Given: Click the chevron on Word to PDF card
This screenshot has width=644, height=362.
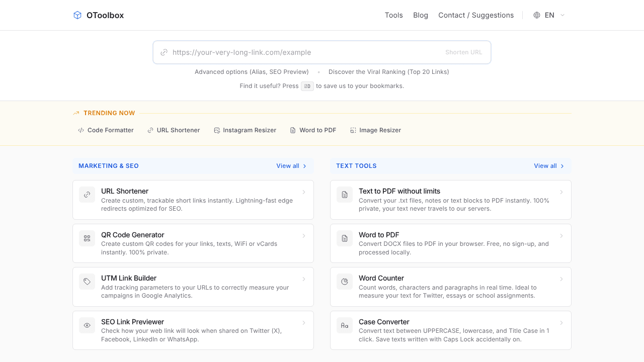Looking at the screenshot, I should (561, 236).
